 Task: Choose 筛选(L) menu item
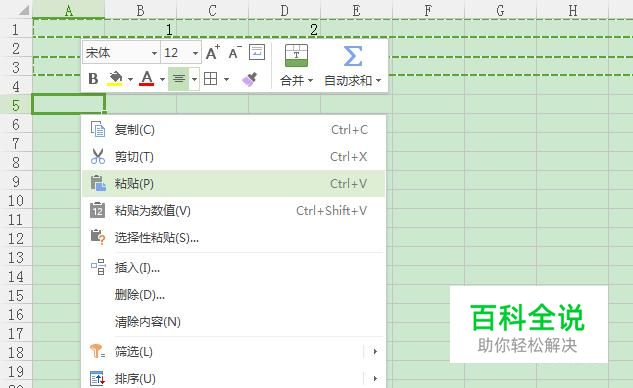click(x=233, y=352)
